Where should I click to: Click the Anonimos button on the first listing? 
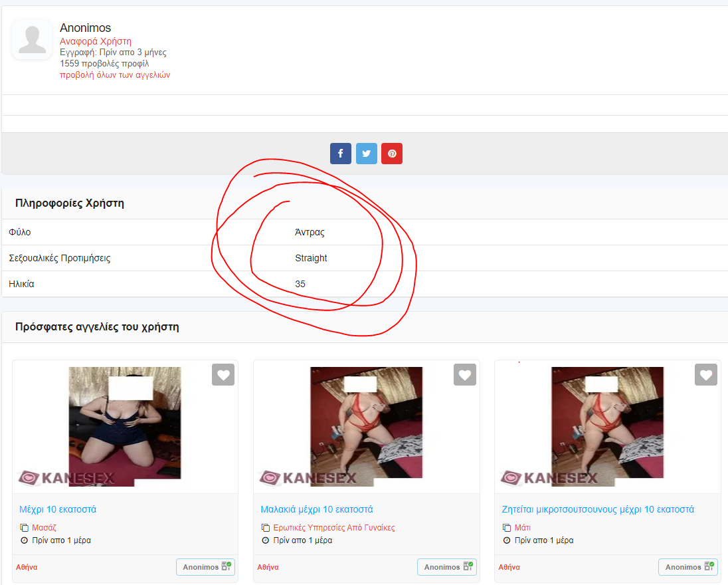[x=205, y=567]
